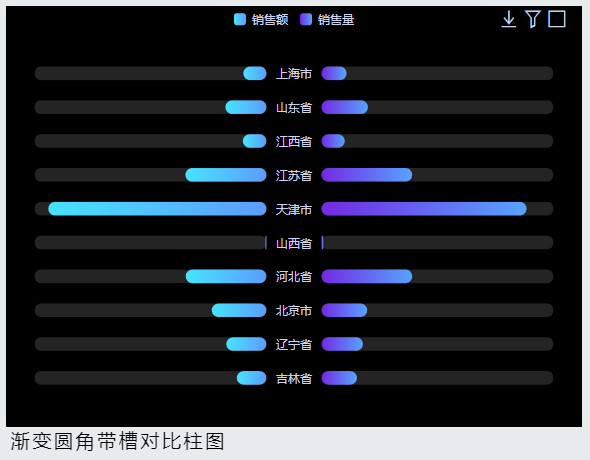The width and height of the screenshot is (590, 460).
Task: Click the chart title 渐变圆角带槽对比柱图
Action: pyautogui.click(x=117, y=441)
